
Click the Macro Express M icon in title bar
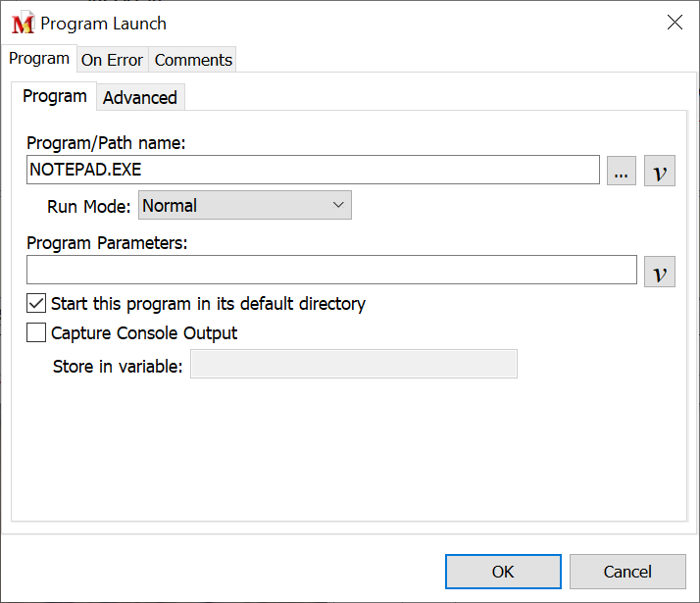tap(23, 24)
